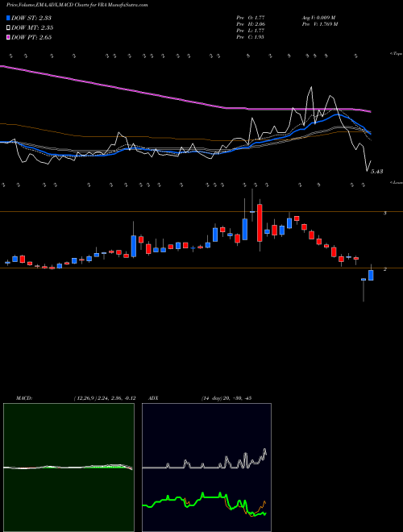The width and height of the screenshot is (403, 532).
Task: Click the white DOW MT legend swatch
Action: 8,28
